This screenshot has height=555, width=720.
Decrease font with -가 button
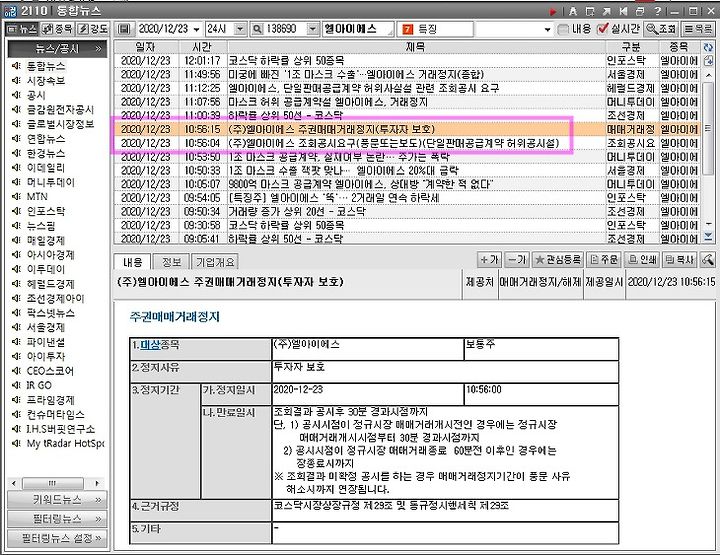click(516, 259)
